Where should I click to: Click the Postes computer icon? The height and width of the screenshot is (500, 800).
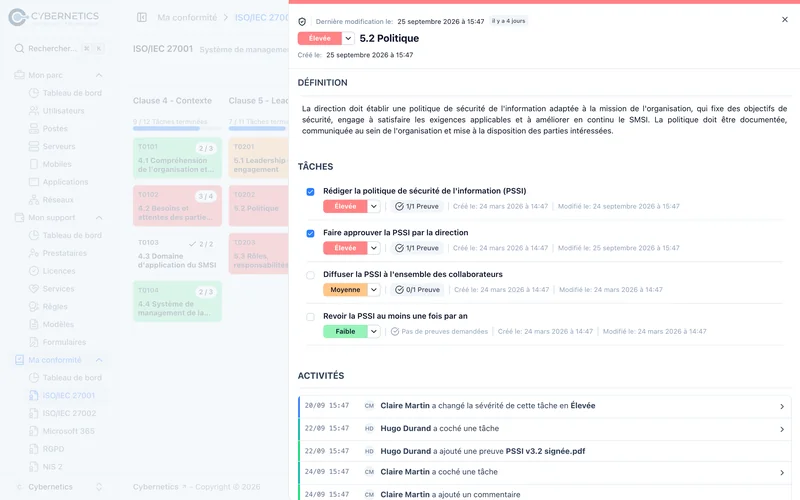click(34, 129)
